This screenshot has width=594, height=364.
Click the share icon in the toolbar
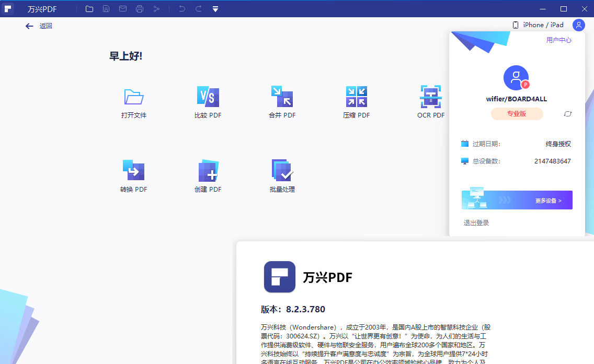coord(156,8)
